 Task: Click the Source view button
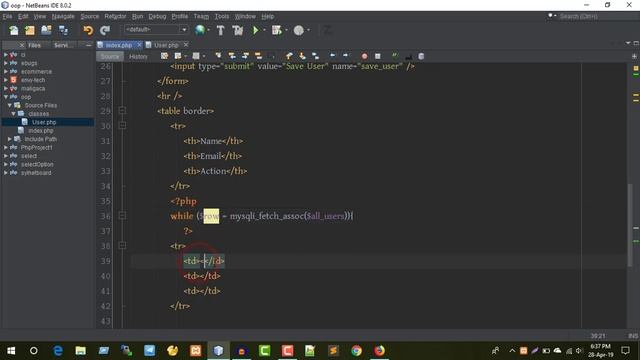[110, 56]
